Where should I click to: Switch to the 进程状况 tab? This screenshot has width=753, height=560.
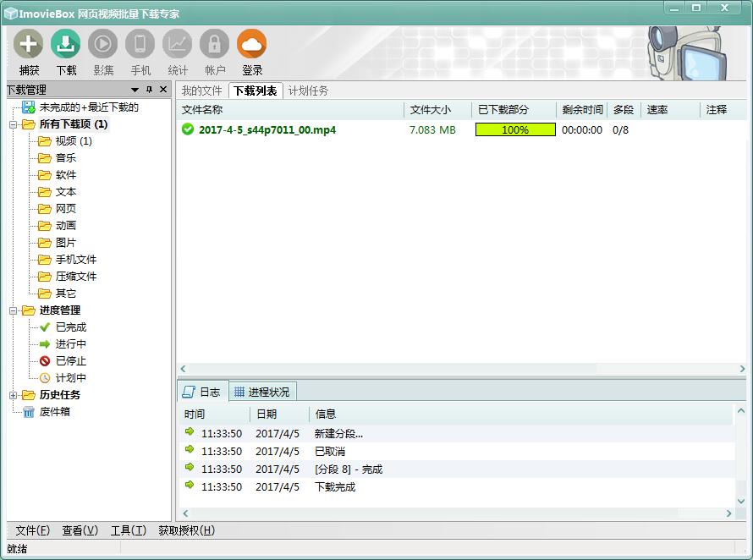tap(262, 392)
